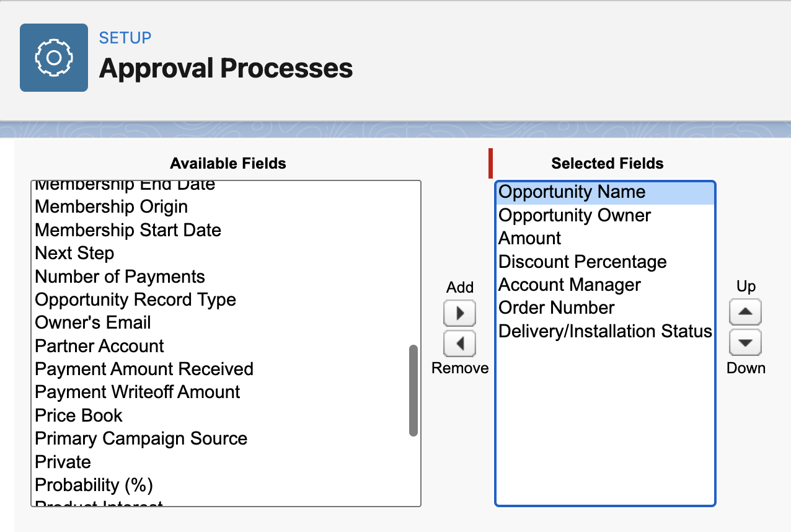Screen dimensions: 791x532
Task: Select Opportunity Owner in Selected Fields
Action: coord(574,215)
